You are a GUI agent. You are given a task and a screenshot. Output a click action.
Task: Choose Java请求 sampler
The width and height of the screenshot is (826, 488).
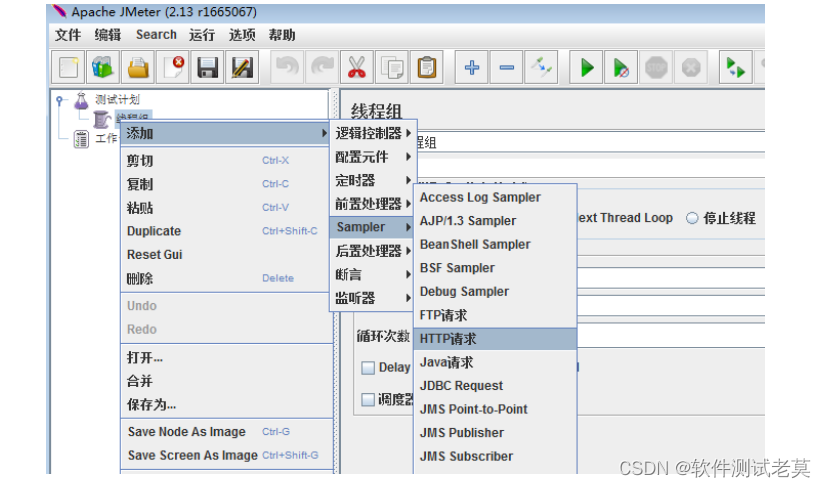(495, 362)
